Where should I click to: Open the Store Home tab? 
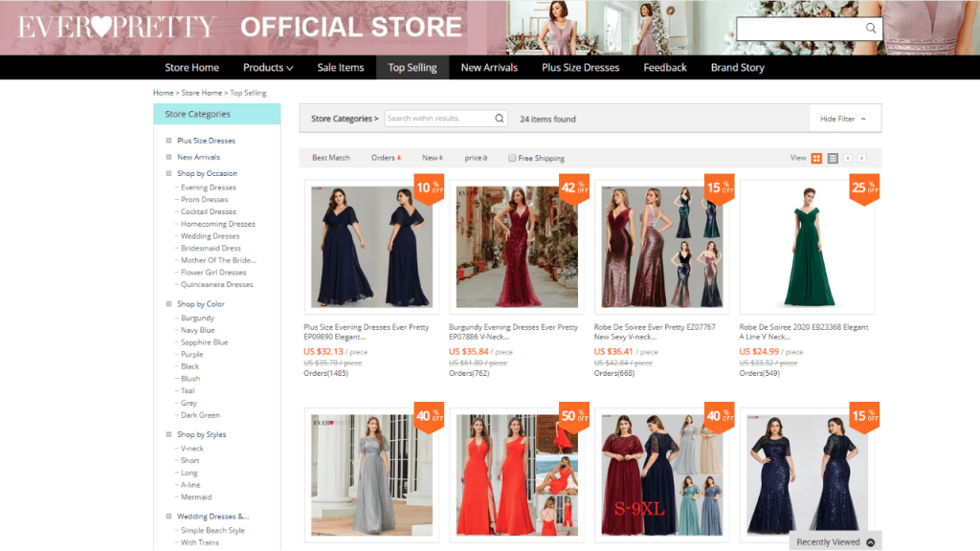coord(191,68)
